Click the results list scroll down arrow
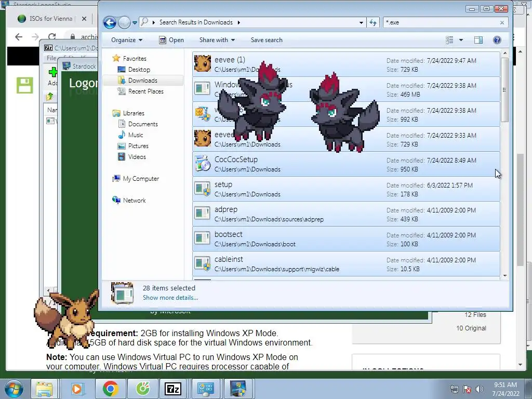Image resolution: width=532 pixels, height=399 pixels. click(505, 276)
